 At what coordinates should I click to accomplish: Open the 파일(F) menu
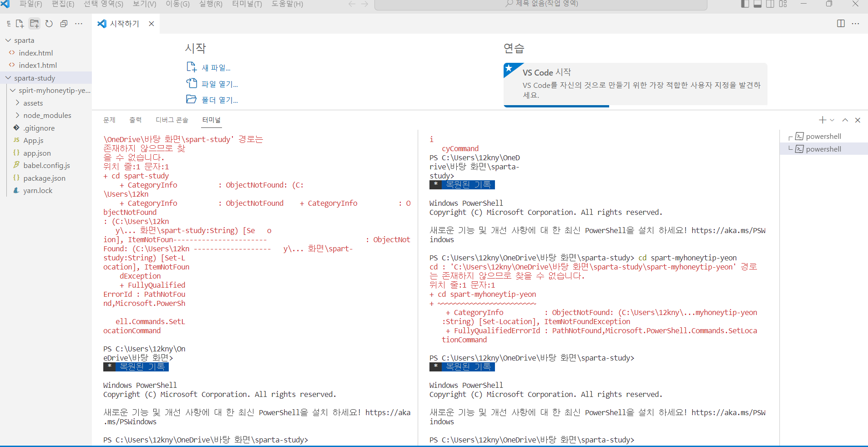[x=30, y=4]
